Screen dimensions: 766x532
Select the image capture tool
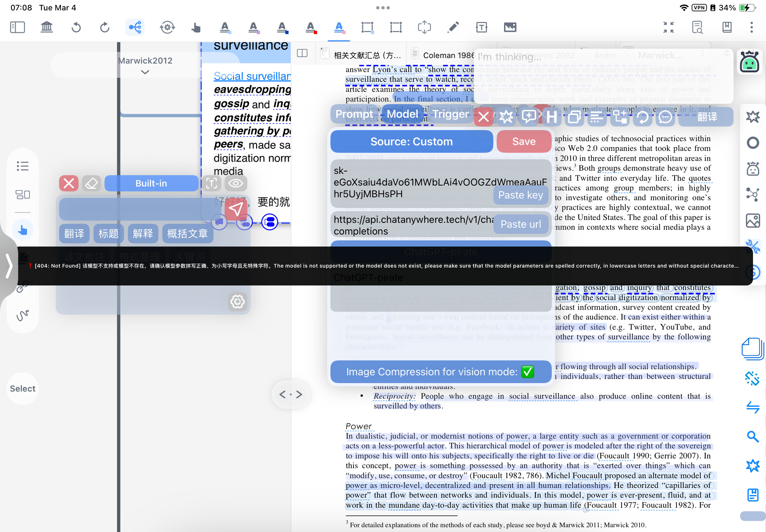pos(510,27)
